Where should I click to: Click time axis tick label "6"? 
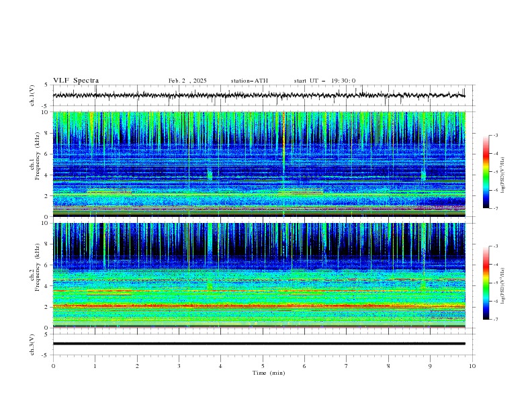(x=305, y=366)
